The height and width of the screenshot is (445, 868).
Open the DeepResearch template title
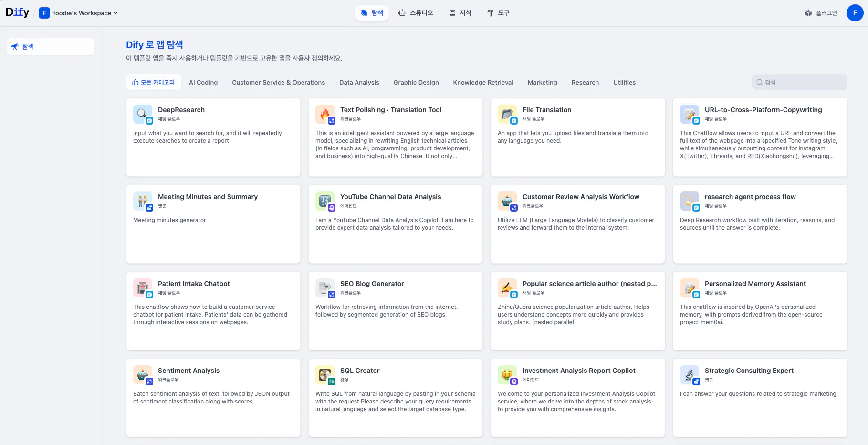click(x=181, y=110)
